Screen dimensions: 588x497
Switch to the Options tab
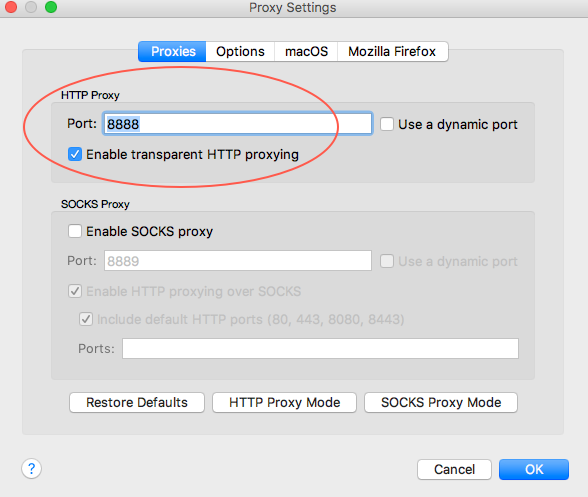240,51
